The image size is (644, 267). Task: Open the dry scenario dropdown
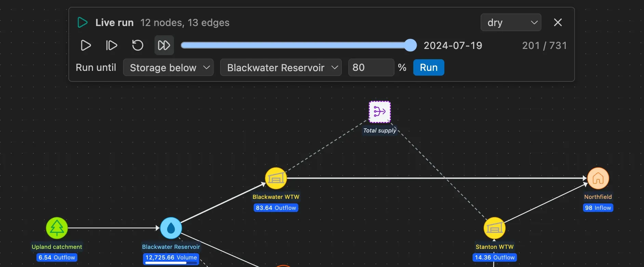(511, 22)
